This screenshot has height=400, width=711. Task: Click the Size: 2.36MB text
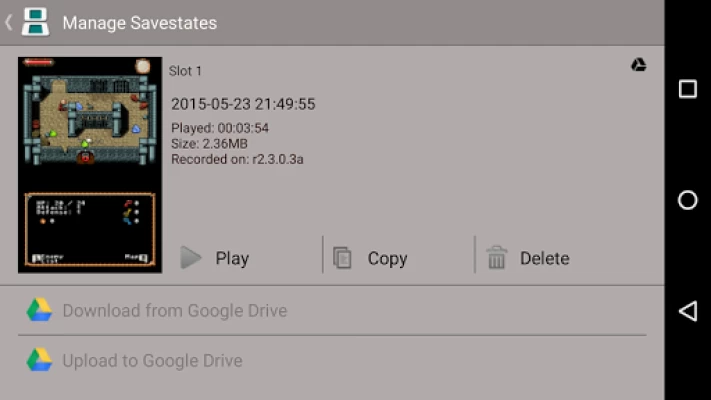[x=209, y=144]
